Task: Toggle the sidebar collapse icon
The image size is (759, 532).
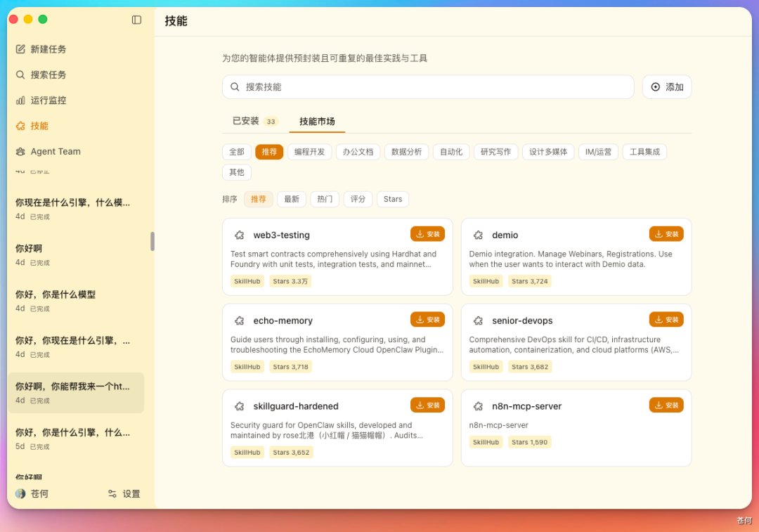Action: (136, 20)
